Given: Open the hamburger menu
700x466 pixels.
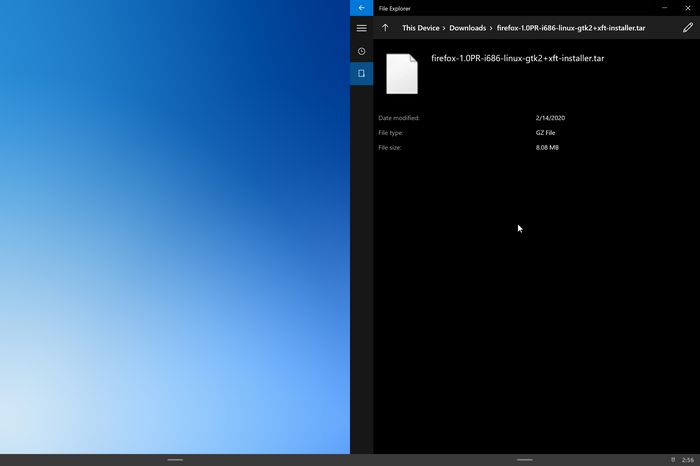Looking at the screenshot, I should click(x=362, y=28).
